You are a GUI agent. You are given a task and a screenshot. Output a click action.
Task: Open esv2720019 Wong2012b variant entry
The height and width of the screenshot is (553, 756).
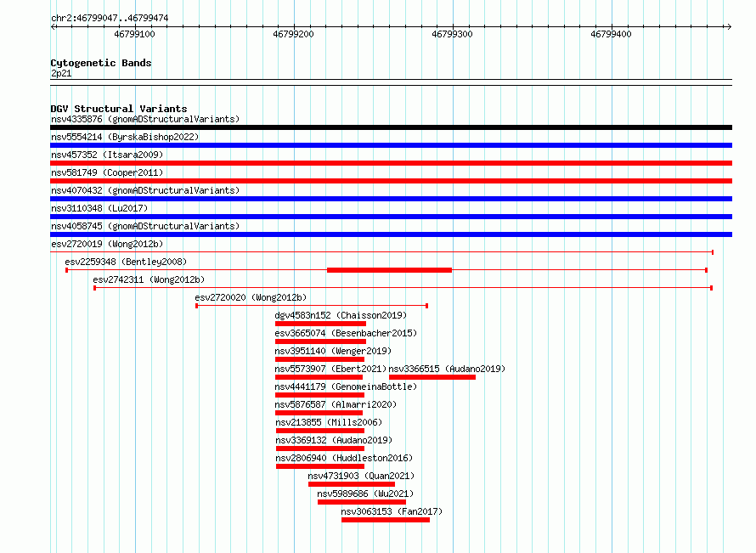pyautogui.click(x=107, y=244)
